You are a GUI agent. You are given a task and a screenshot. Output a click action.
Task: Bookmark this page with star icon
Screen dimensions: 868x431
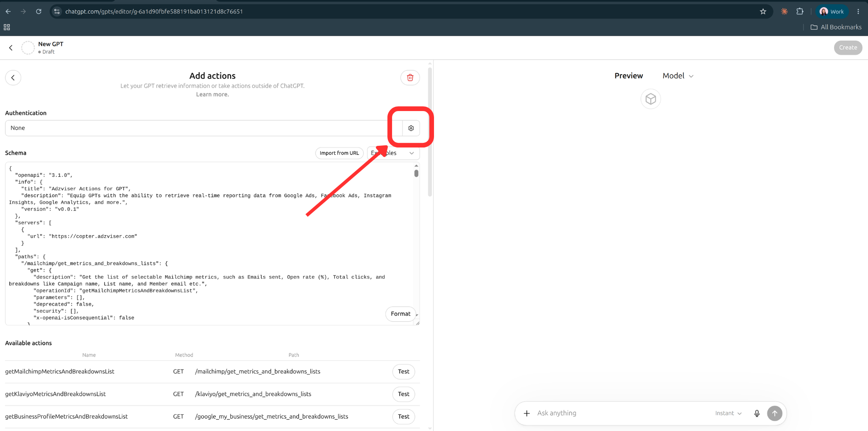point(763,11)
